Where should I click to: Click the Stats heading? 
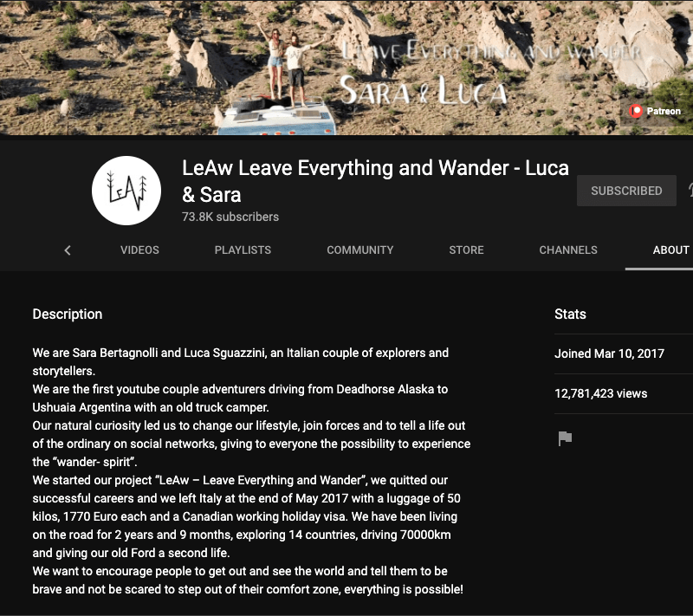click(570, 314)
